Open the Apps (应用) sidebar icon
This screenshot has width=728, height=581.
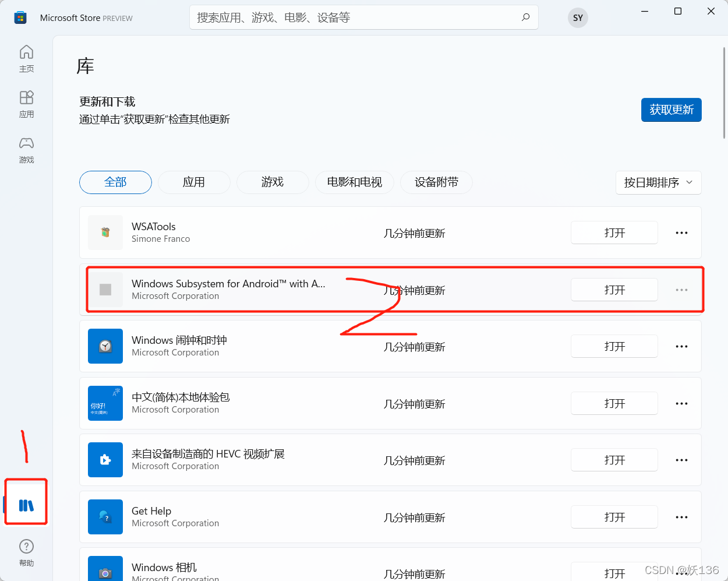click(26, 104)
